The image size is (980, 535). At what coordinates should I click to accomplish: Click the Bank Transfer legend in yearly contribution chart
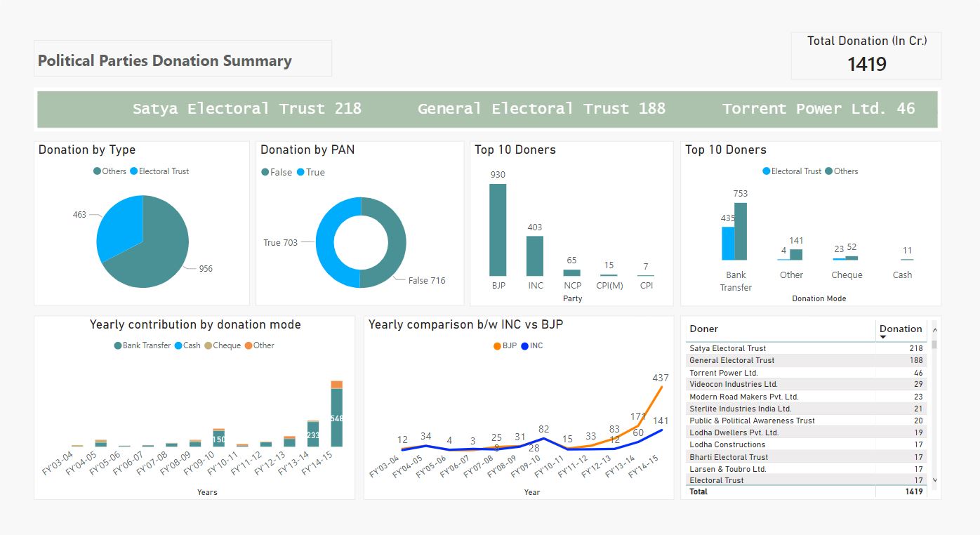tap(143, 345)
